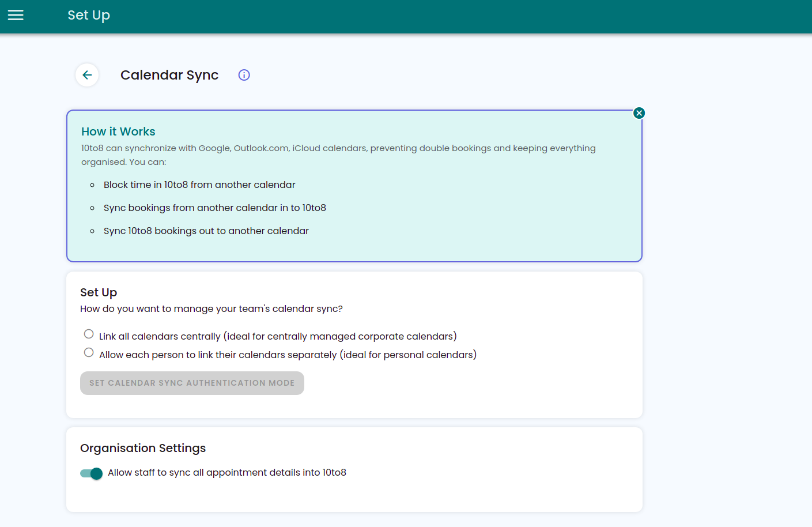Go back using the arrow button
The image size is (812, 527).
pyautogui.click(x=87, y=75)
